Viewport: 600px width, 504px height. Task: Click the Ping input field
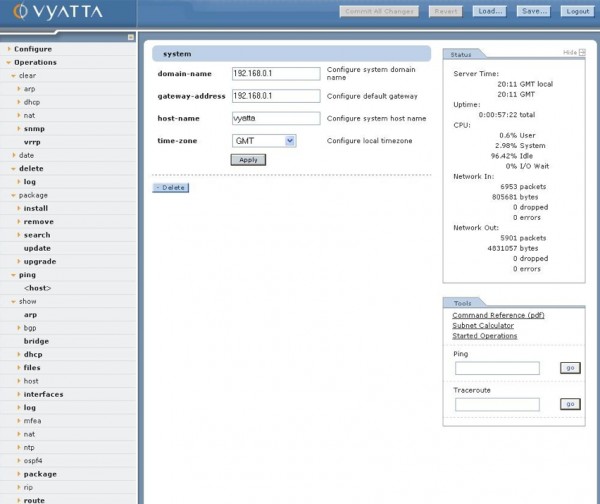(x=497, y=368)
